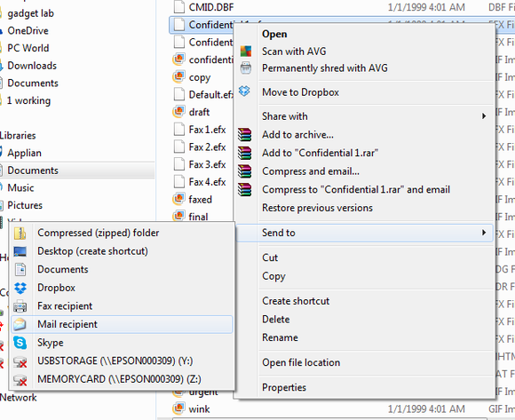Select Desktop (create shortcut) option
The image size is (515, 420).
point(92,251)
